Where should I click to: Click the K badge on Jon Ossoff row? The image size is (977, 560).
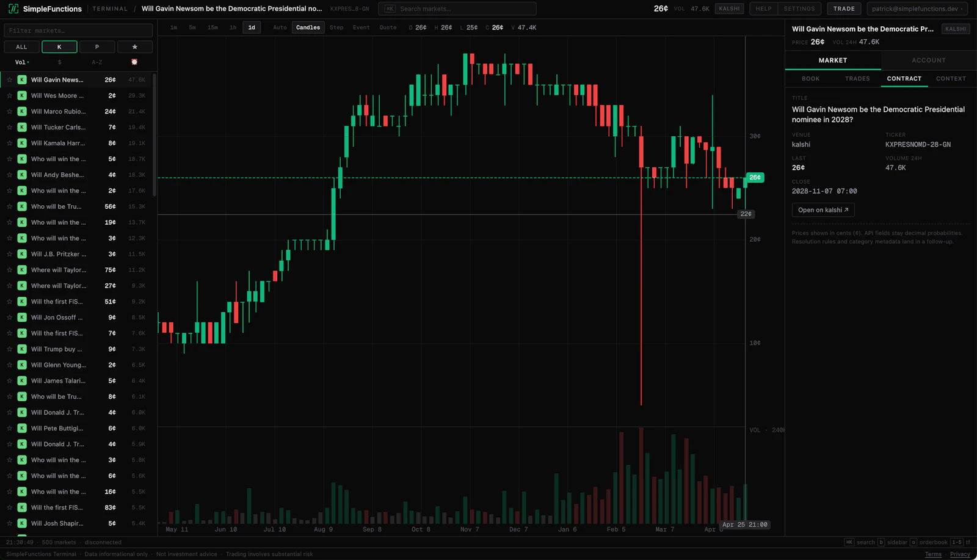pyautogui.click(x=22, y=318)
